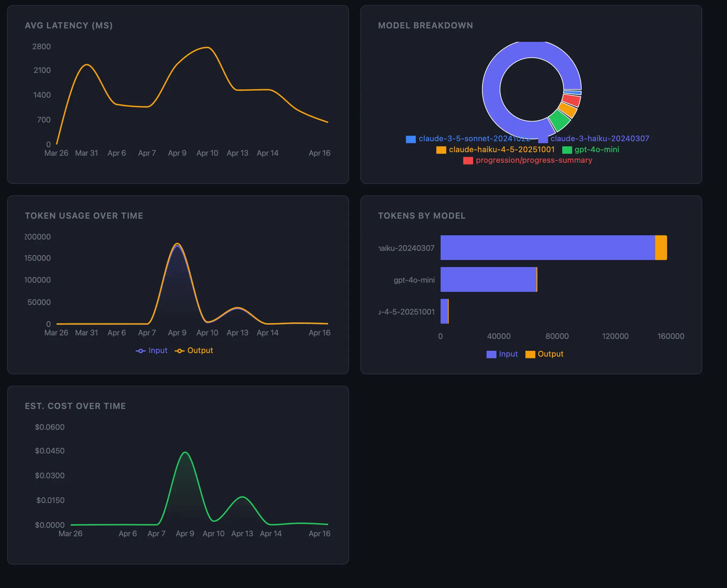Click the haiku-20240307 purple input bar
The height and width of the screenshot is (588, 727).
click(x=547, y=247)
